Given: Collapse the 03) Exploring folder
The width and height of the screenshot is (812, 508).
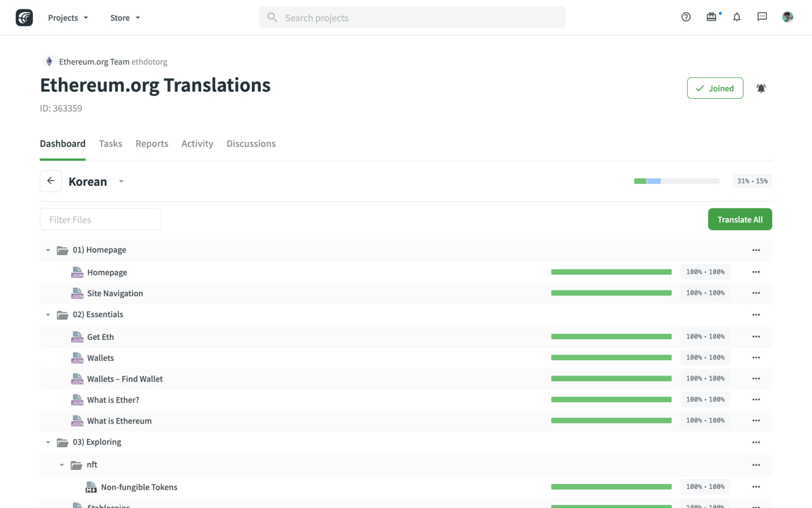Looking at the screenshot, I should point(48,442).
